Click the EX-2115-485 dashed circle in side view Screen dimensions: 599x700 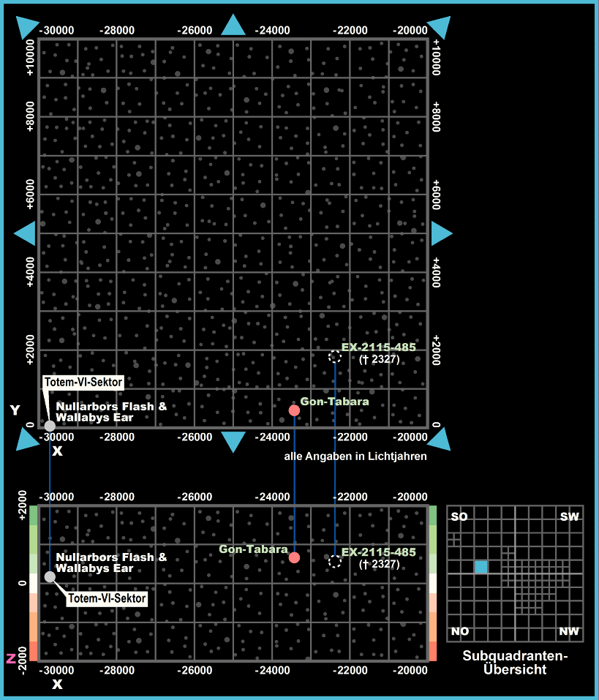coord(335,562)
